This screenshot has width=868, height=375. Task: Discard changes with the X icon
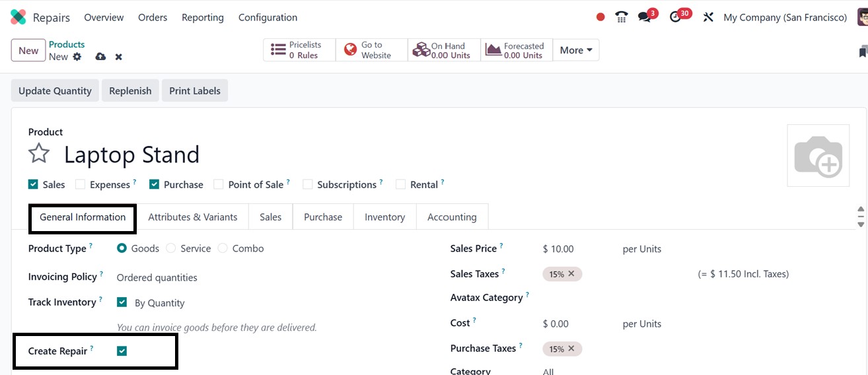pyautogui.click(x=119, y=57)
